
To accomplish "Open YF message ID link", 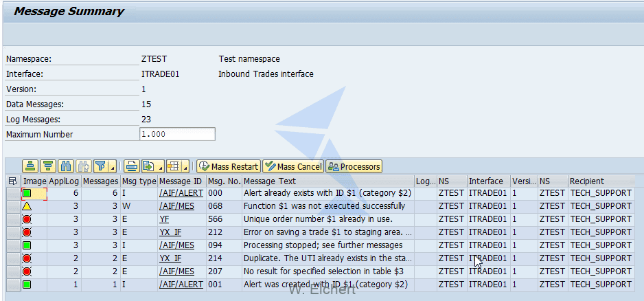I will click(164, 219).
